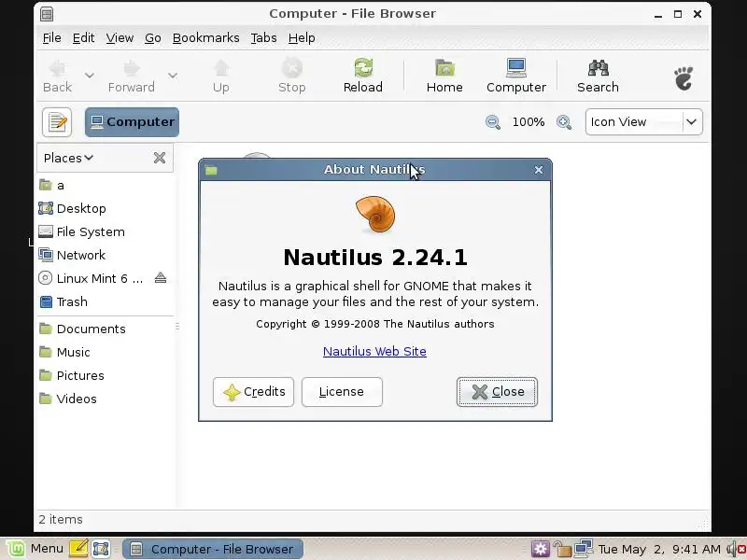Click the Nautilus shell logo image
Viewport: 747px width, 560px height.
375,215
